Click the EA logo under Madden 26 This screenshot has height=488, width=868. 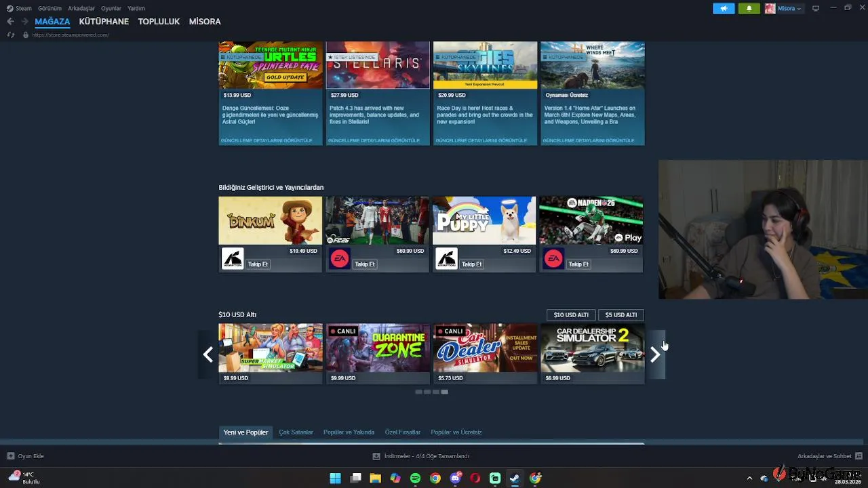point(553,259)
